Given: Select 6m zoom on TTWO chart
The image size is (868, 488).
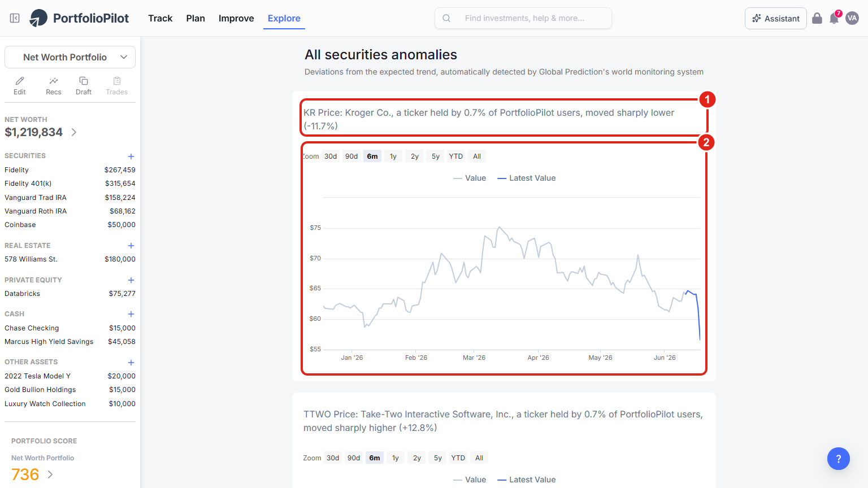Looking at the screenshot, I should click(375, 458).
